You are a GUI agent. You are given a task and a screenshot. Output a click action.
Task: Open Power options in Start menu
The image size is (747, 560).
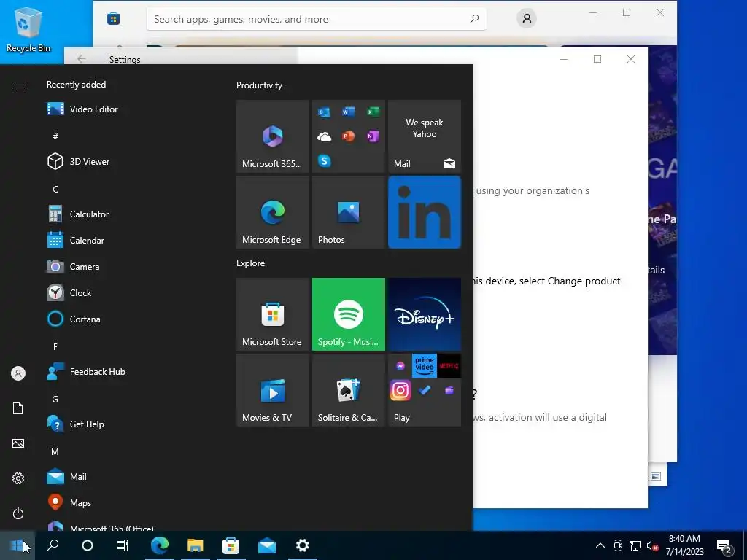point(18,513)
